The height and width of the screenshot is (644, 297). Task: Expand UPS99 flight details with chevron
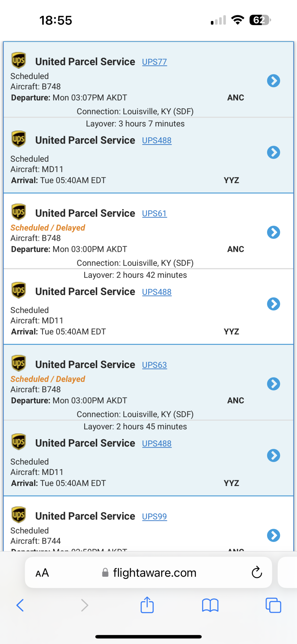pos(274,535)
